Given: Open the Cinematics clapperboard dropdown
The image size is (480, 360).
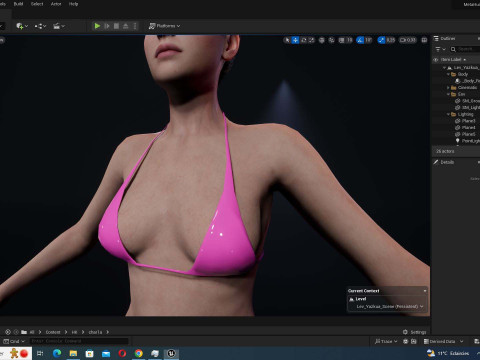Looking at the screenshot, I should tap(59, 26).
